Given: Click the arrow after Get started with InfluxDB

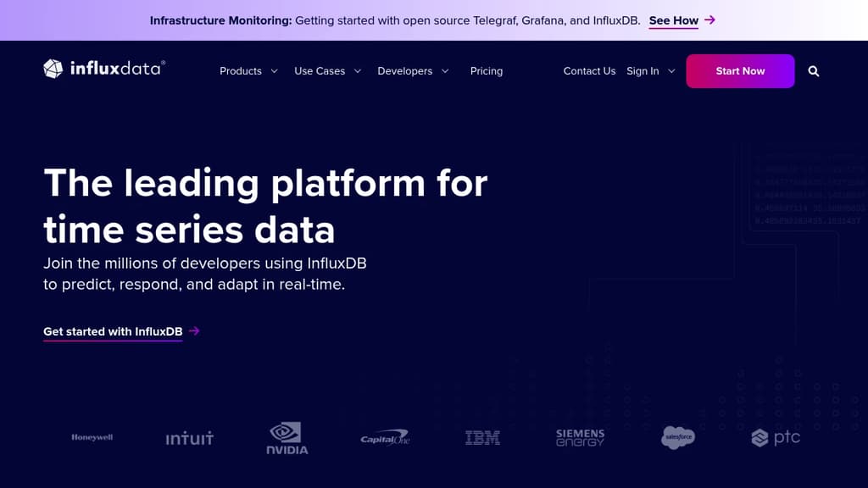Looking at the screenshot, I should (x=194, y=331).
